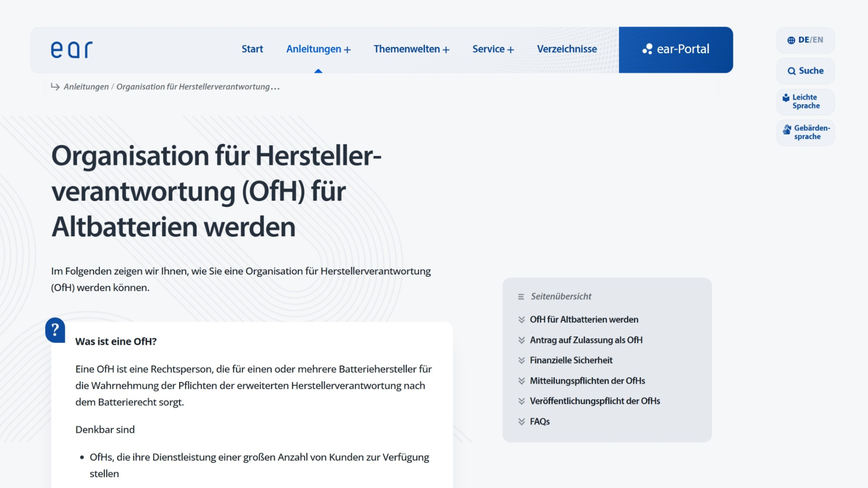Viewport: 868px width, 488px height.
Task: Click the Gebärdensprache hands icon
Action: (787, 130)
